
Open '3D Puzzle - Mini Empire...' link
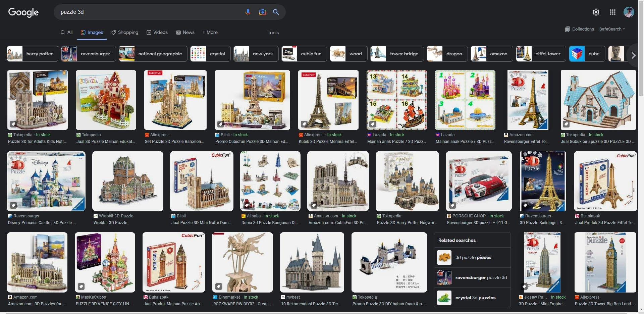pos(542,304)
